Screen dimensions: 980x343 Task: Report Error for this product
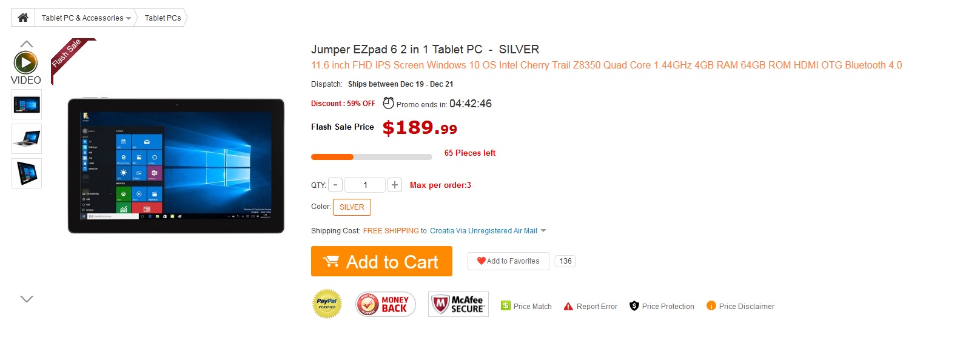click(x=591, y=307)
